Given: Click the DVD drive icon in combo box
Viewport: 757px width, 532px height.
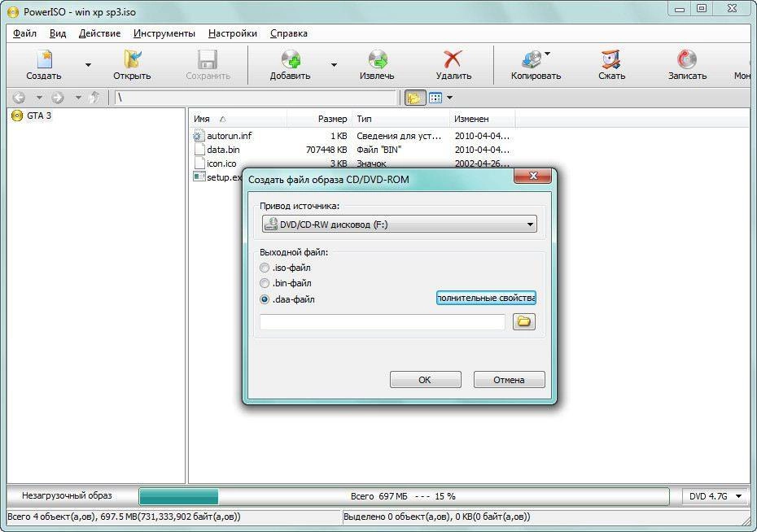Looking at the screenshot, I should pyautogui.click(x=271, y=225).
